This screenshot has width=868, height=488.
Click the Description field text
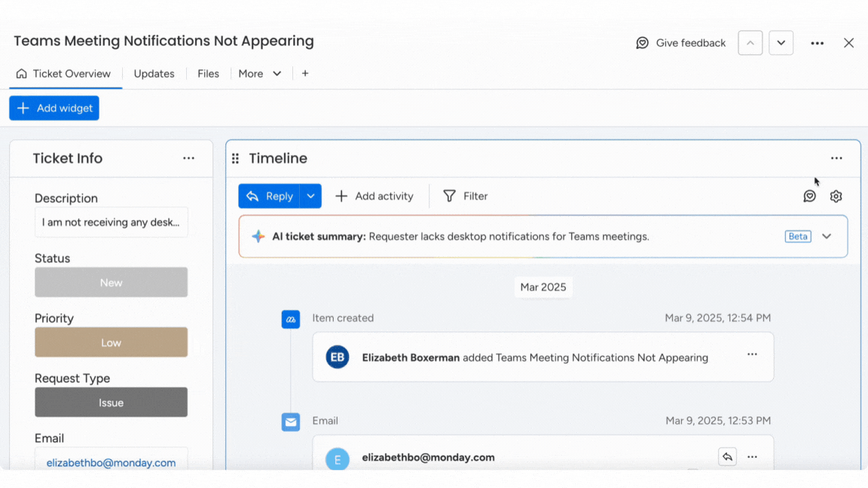(112, 222)
